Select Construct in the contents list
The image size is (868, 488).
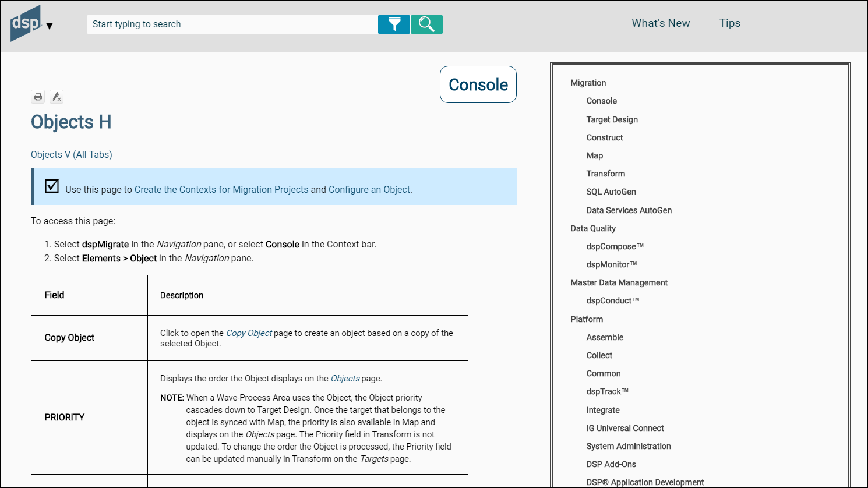605,137
